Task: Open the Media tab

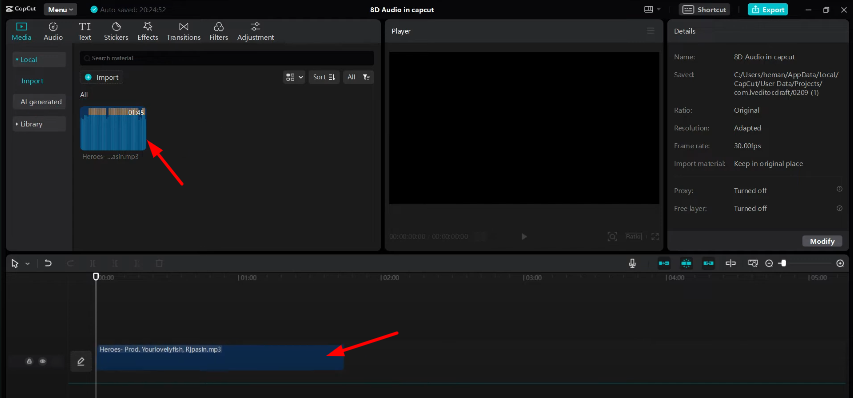Action: click(x=22, y=32)
